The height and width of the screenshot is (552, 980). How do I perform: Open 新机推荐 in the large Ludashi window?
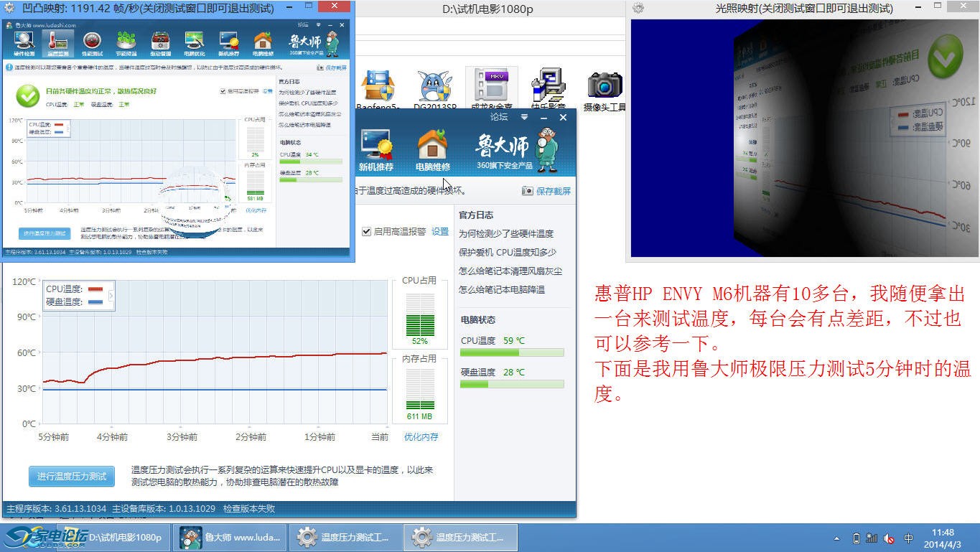pos(376,150)
